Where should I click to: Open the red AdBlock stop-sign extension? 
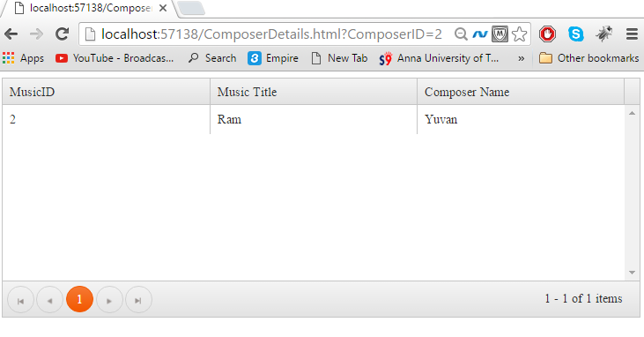point(547,34)
